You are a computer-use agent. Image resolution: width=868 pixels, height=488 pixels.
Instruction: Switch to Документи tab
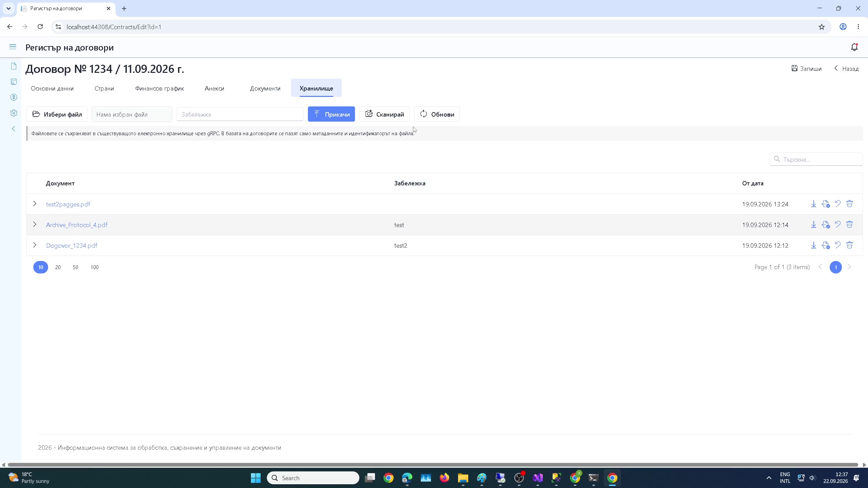(265, 88)
